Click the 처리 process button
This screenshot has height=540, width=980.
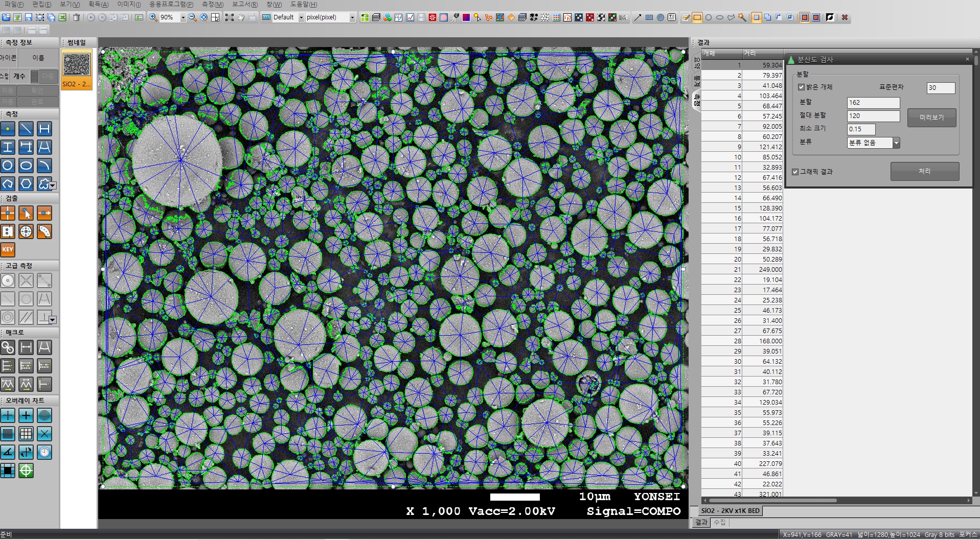click(925, 171)
